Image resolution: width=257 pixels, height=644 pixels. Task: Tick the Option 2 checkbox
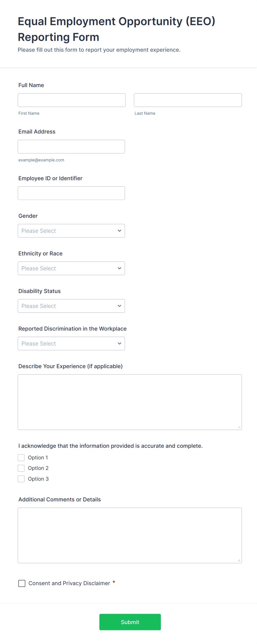coord(21,468)
